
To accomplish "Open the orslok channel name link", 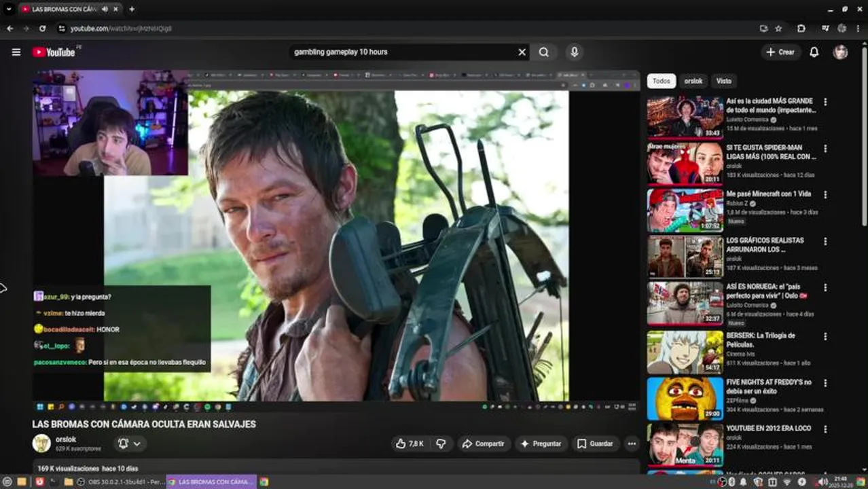I will click(66, 439).
